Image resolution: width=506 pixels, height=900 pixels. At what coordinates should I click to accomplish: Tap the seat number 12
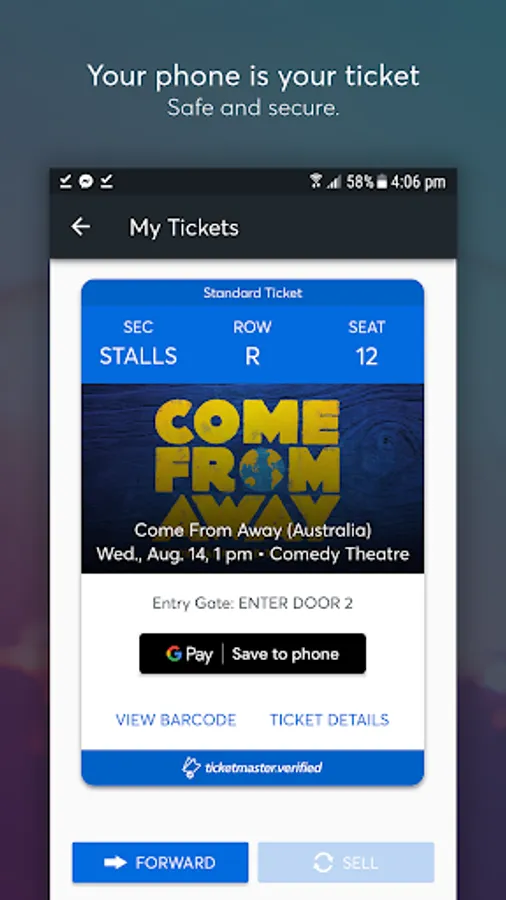coord(367,356)
